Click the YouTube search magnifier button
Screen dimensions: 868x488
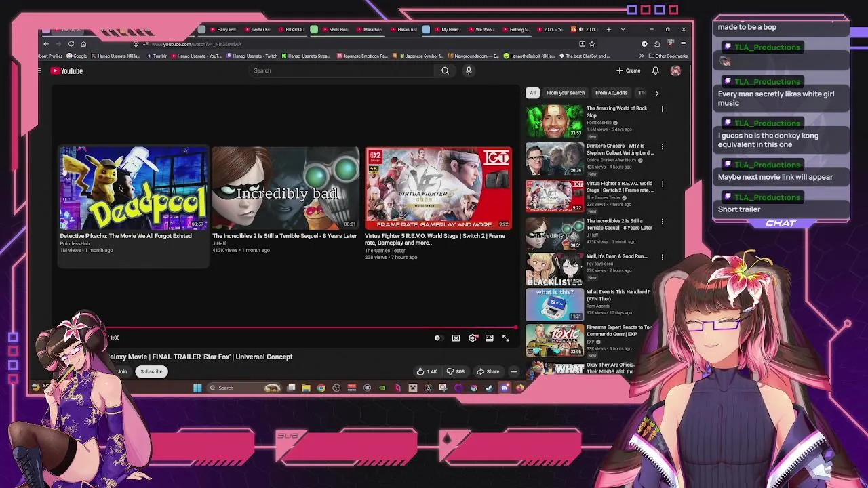pyautogui.click(x=445, y=70)
